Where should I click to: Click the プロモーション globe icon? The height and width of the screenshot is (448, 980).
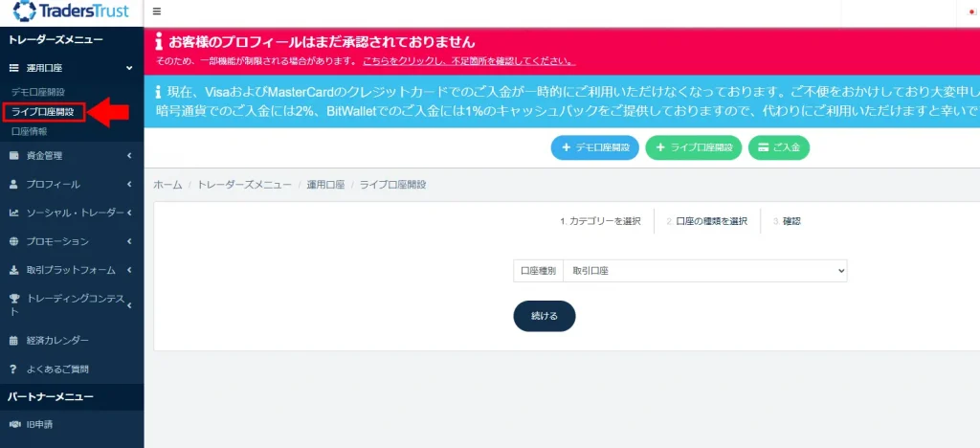point(13,241)
